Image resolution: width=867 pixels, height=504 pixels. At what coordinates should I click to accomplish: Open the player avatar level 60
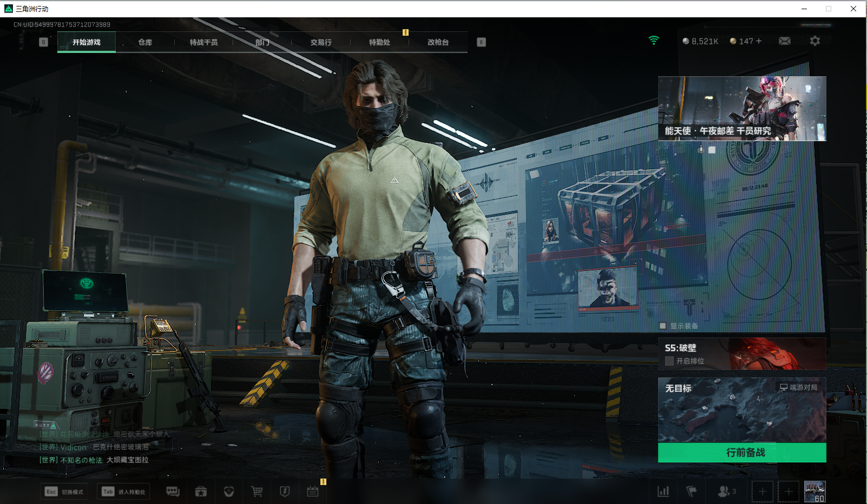point(815,492)
